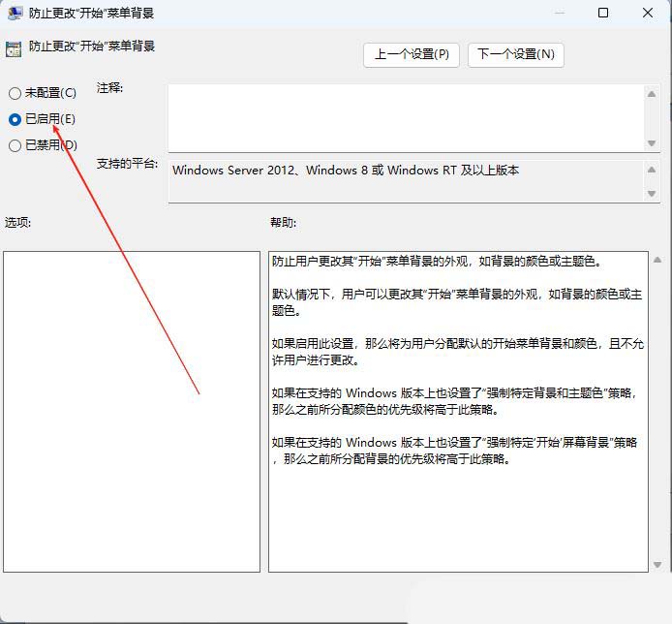
Task: Click inside the empty 选项 options pane
Action: 132,411
